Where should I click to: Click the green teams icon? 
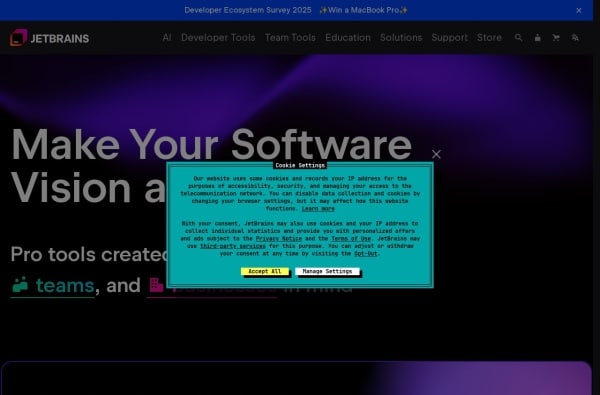click(20, 285)
